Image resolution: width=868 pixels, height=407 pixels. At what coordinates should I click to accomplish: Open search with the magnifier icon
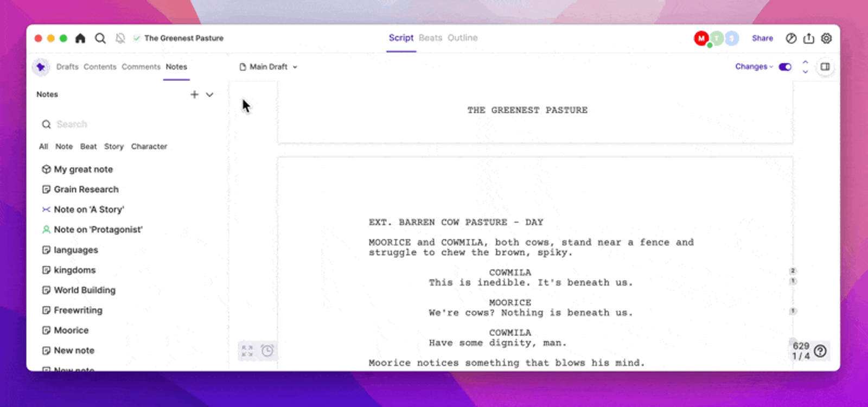click(100, 38)
